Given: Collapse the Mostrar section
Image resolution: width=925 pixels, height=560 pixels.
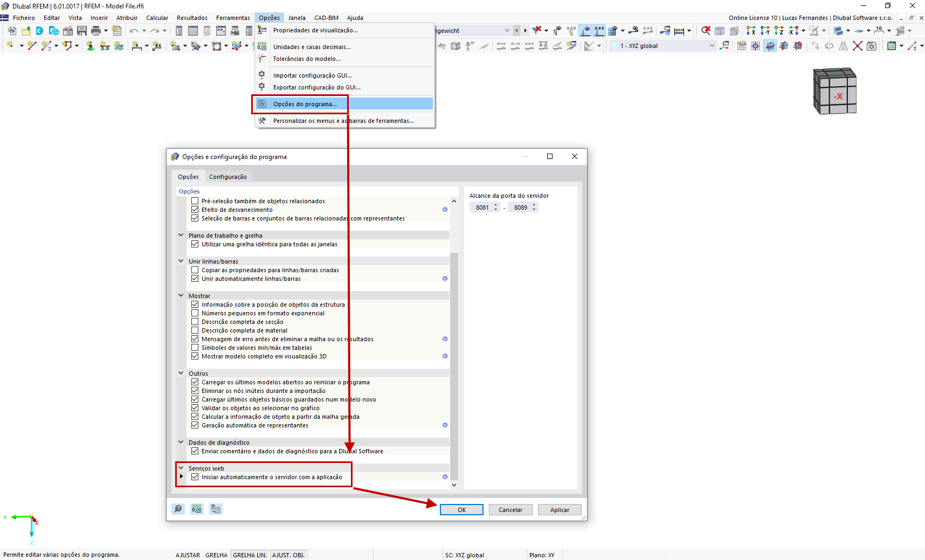Looking at the screenshot, I should (x=181, y=295).
